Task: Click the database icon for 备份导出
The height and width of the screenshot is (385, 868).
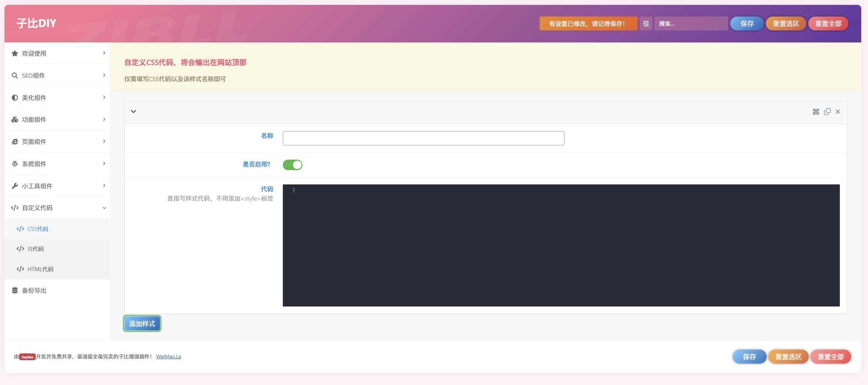Action: [15, 290]
